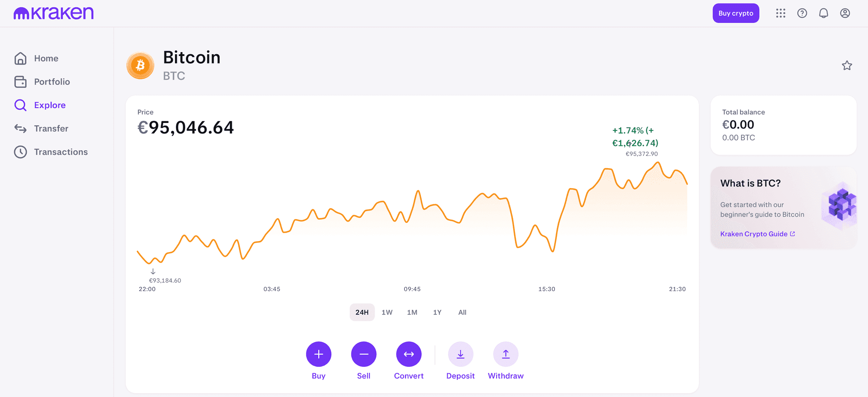Check notifications via the bell icon
Screen dimensions: 868x397
click(823, 13)
